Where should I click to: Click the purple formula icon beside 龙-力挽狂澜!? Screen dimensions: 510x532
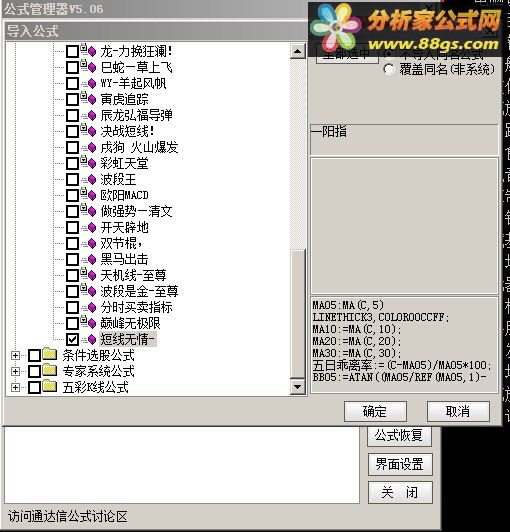point(92,52)
